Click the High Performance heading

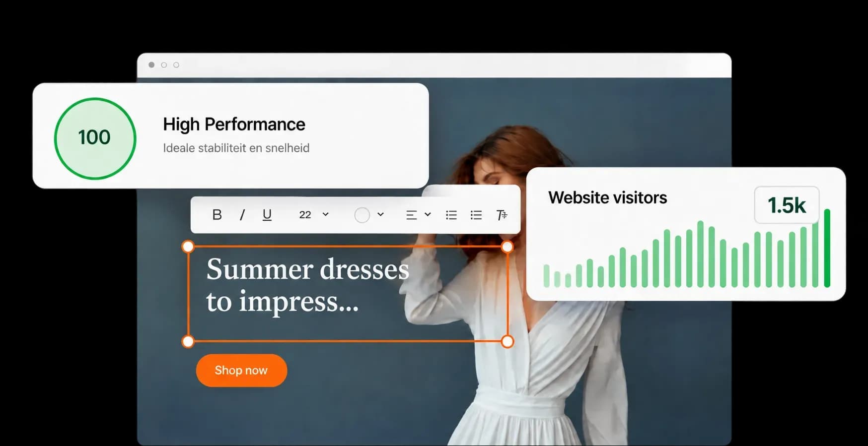pyautogui.click(x=234, y=125)
